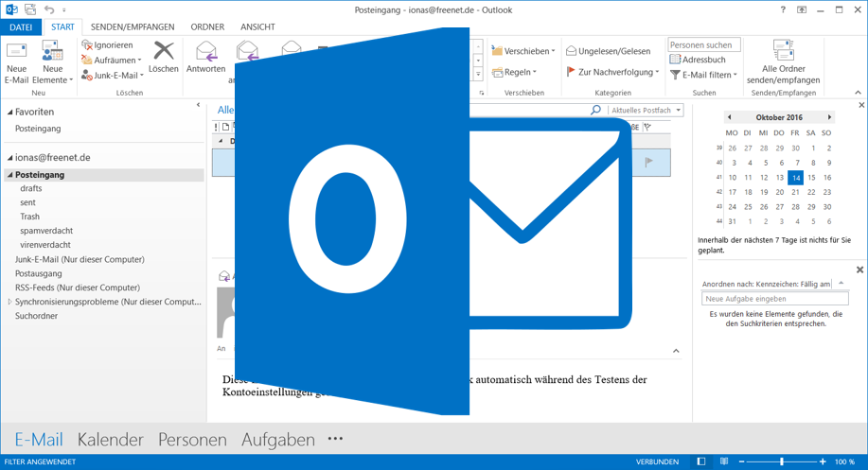Collapse the ribbon with the arrow
868x470 pixels.
(x=858, y=93)
